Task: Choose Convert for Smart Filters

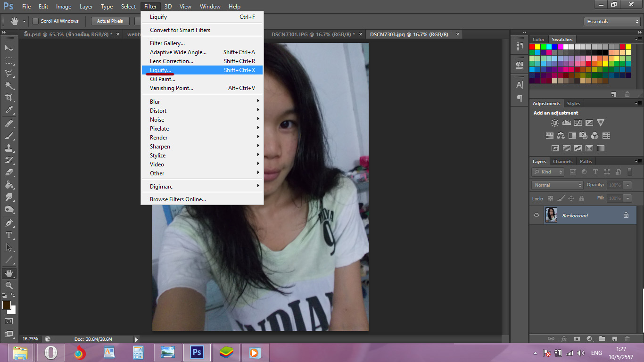Action: [x=202, y=30]
